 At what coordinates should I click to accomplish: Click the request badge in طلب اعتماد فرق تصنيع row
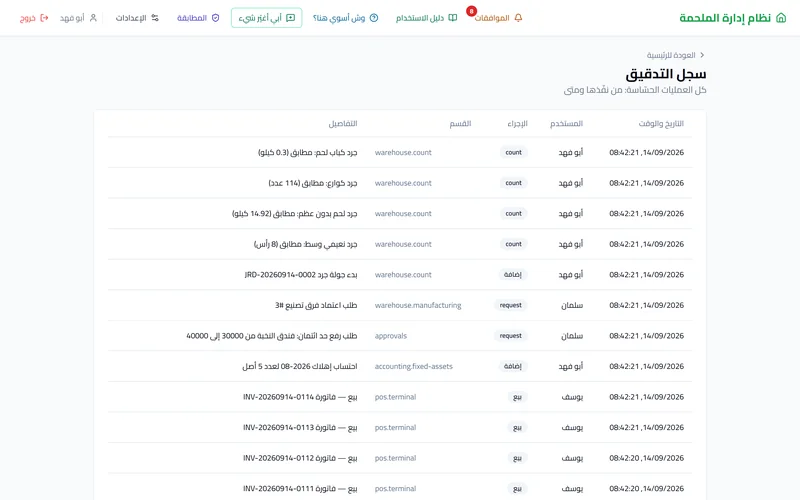point(511,305)
